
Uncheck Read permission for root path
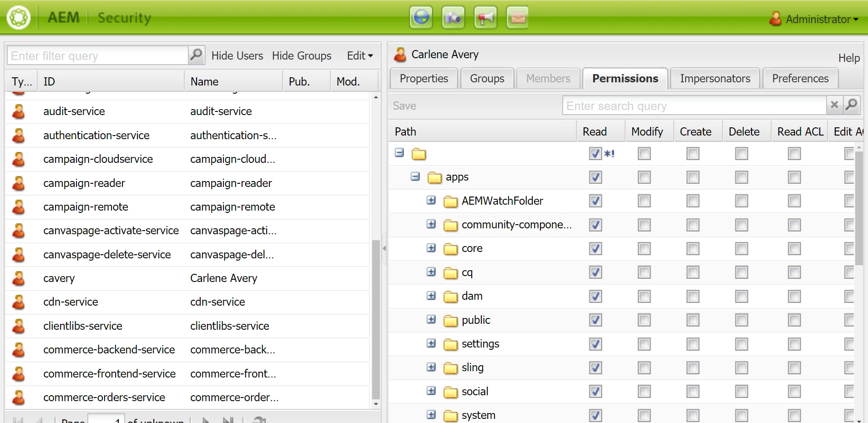(595, 154)
